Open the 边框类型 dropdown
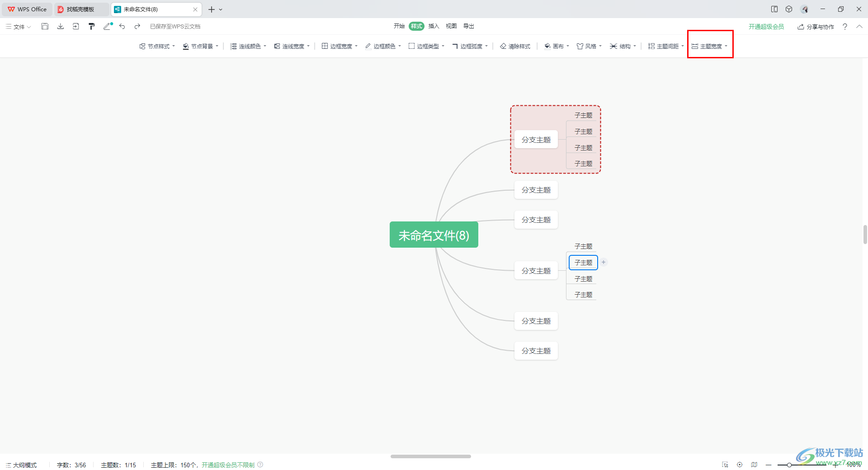The image size is (868, 470). (x=426, y=46)
